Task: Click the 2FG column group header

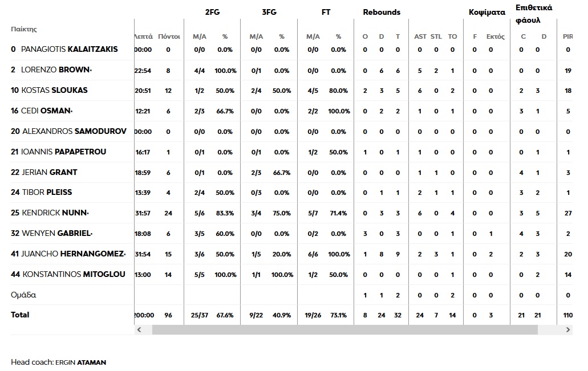Action: pos(212,12)
